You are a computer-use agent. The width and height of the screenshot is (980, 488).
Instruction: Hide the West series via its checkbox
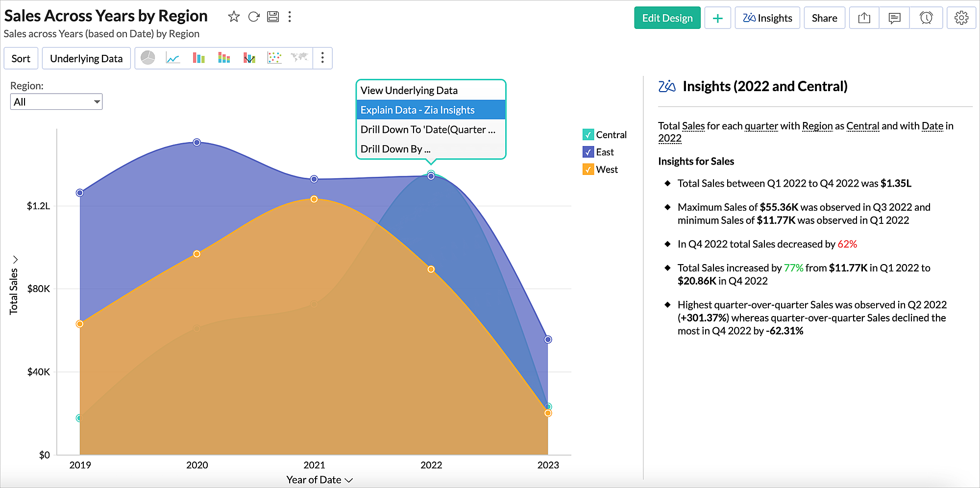point(588,170)
